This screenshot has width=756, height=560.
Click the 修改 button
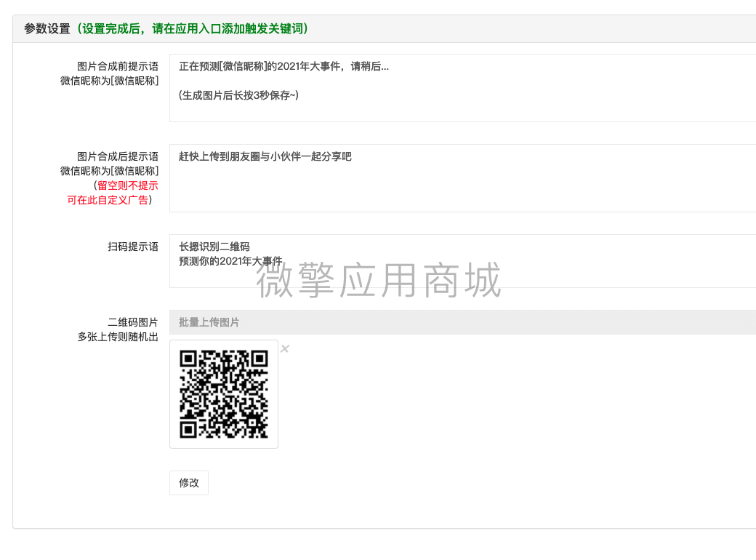click(x=189, y=483)
